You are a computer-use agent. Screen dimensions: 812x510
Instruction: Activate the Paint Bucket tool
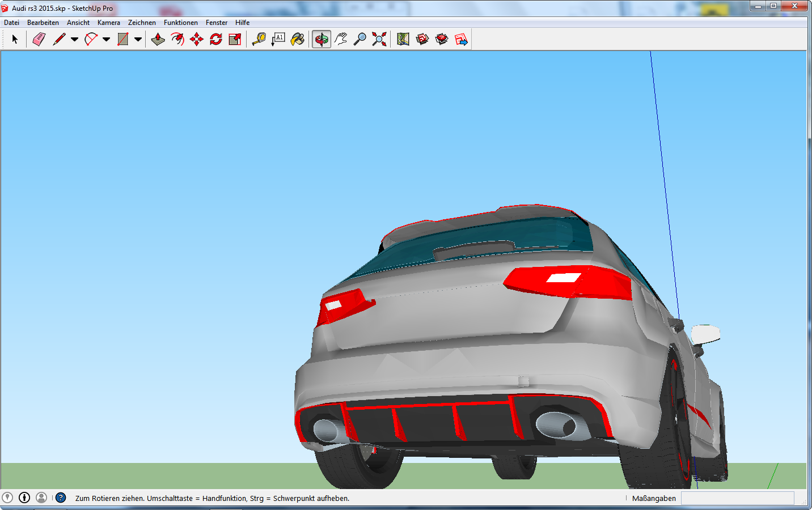[298, 39]
